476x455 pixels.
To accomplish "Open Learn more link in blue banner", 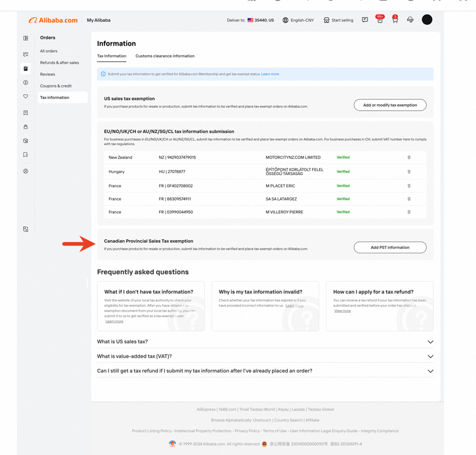I will [270, 74].
